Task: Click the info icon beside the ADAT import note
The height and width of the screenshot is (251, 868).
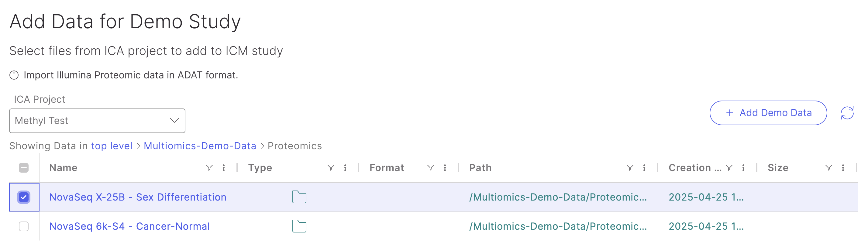Action: (x=14, y=75)
